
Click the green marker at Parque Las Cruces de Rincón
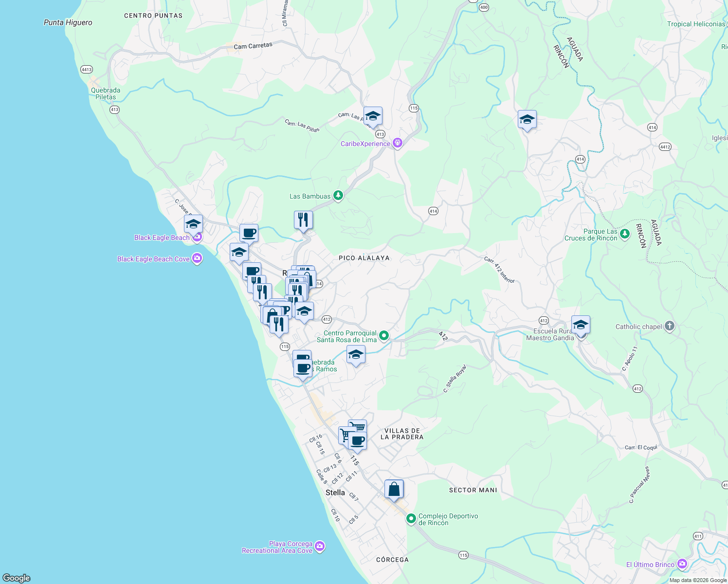(624, 234)
